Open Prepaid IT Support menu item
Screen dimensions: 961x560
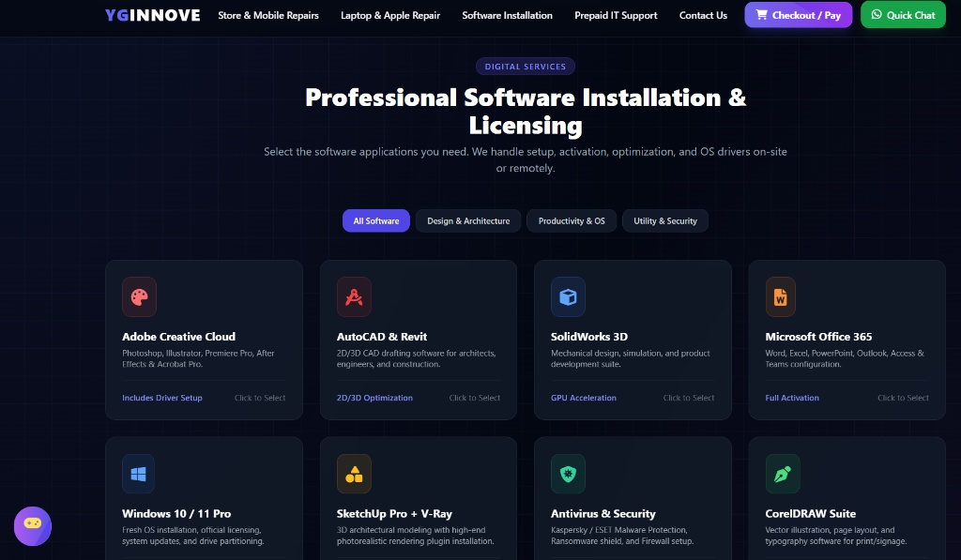(x=616, y=15)
